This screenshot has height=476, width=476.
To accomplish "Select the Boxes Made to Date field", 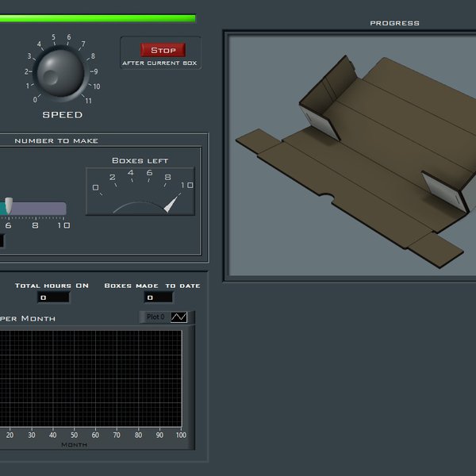I will [x=158, y=297].
